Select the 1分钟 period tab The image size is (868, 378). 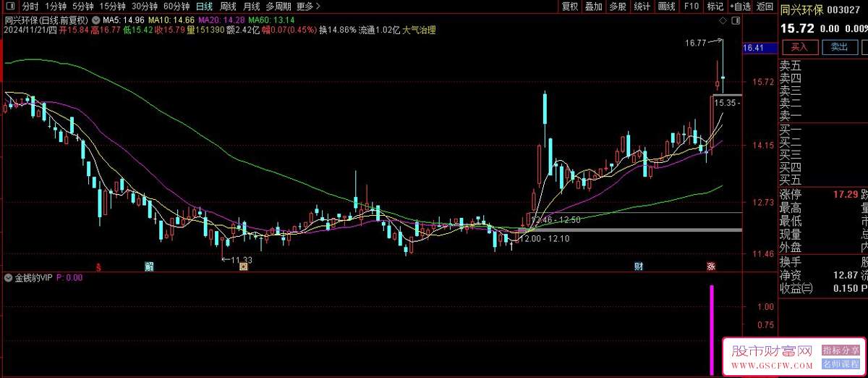point(56,7)
